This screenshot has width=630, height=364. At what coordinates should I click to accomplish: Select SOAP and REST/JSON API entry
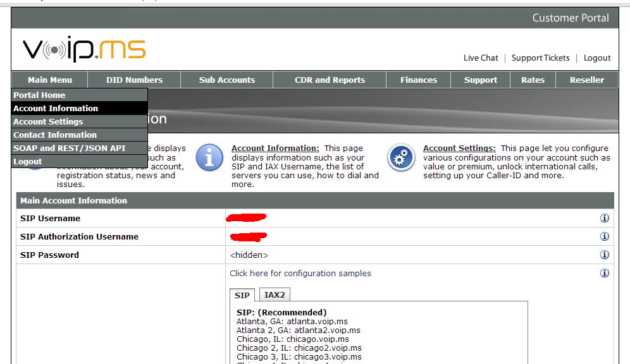70,148
